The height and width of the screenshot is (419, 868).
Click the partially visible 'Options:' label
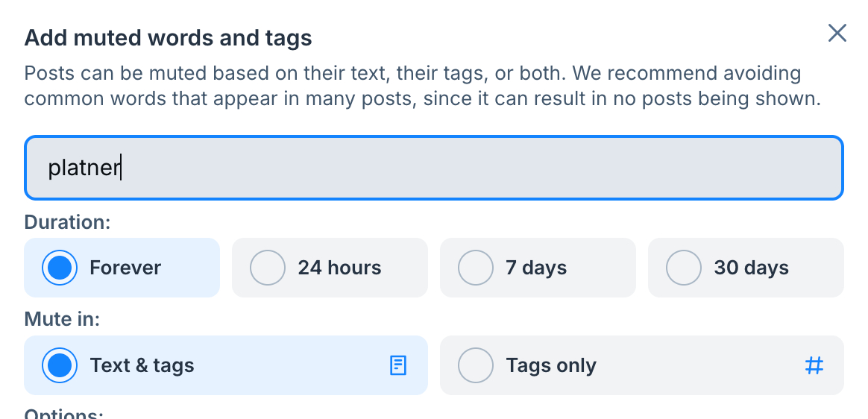pos(63,414)
